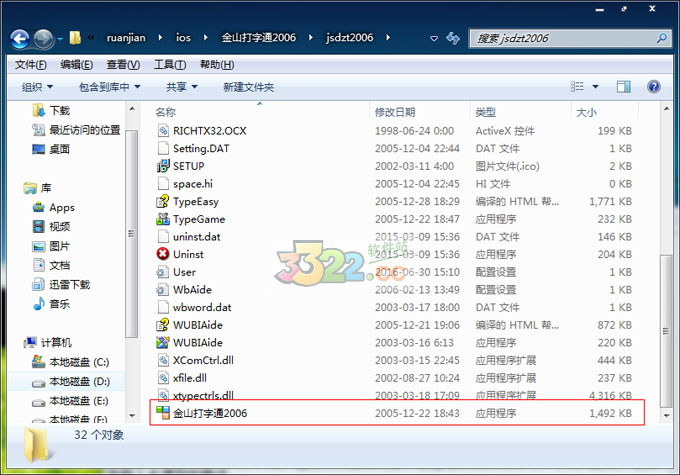680x475 pixels.
Task: Click the Forward navigation arrow
Action: coord(43,39)
